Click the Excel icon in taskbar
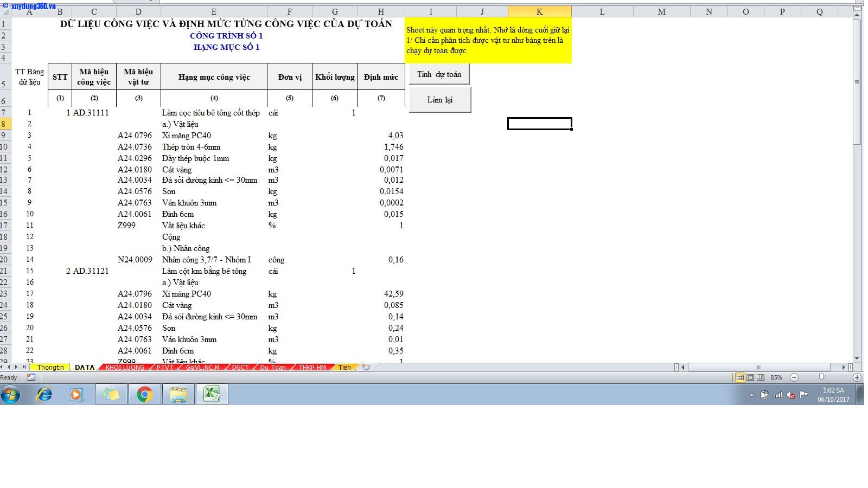 (x=212, y=394)
